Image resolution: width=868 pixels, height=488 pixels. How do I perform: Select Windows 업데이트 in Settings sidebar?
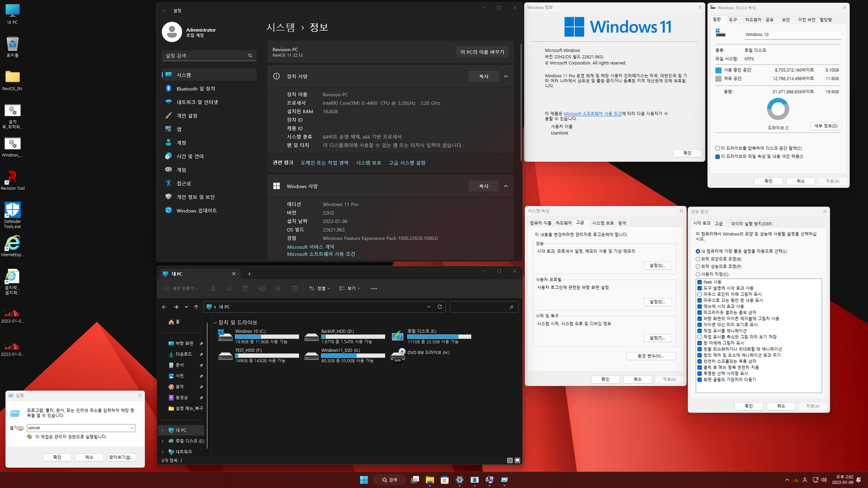pyautogui.click(x=209, y=211)
